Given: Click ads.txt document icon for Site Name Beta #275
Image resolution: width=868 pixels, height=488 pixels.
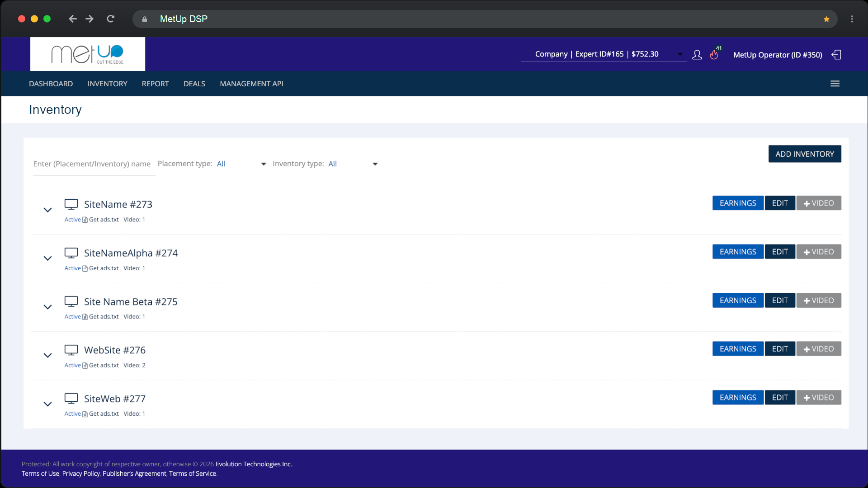Looking at the screenshot, I should (x=85, y=317).
